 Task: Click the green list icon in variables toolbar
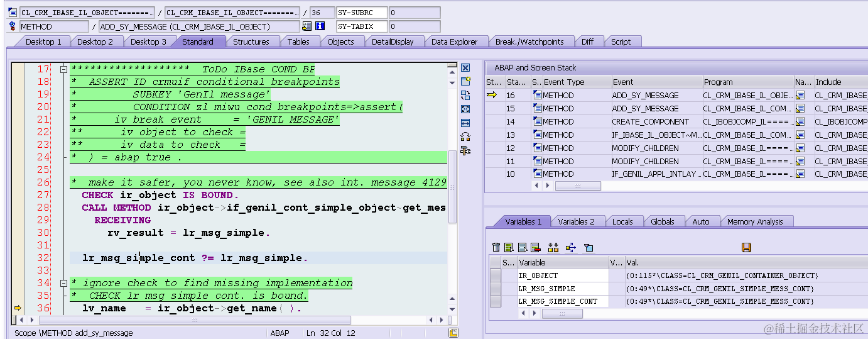click(509, 248)
